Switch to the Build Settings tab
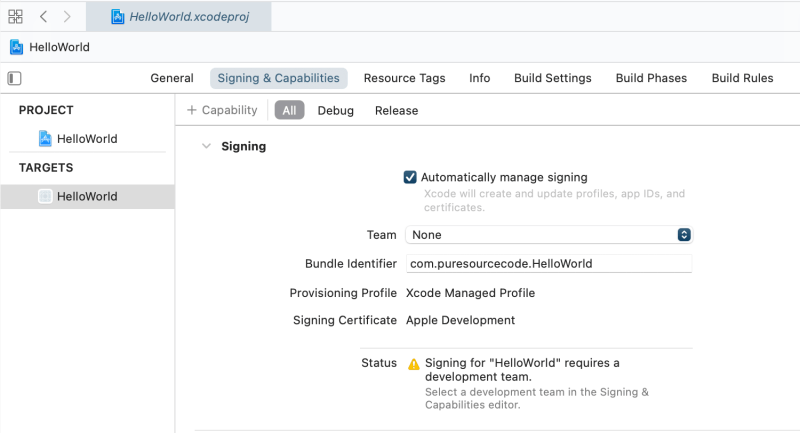Screen dimensions: 800x433 (x=553, y=78)
